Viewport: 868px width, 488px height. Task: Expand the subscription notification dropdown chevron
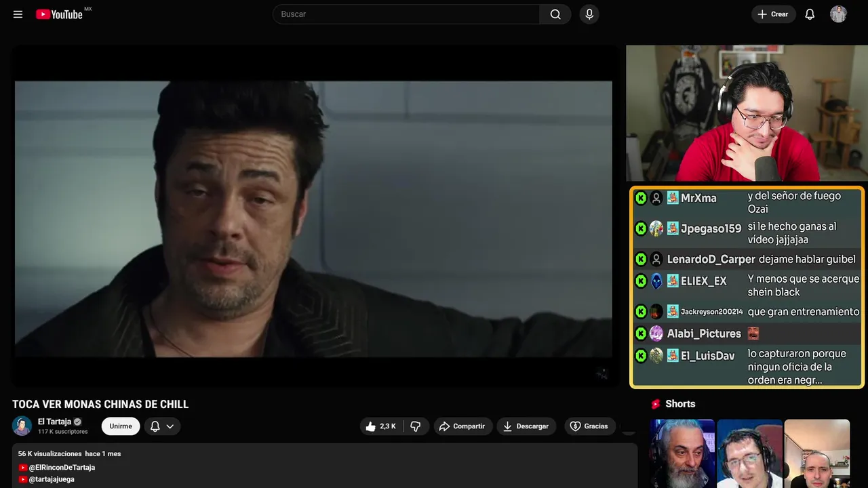(x=170, y=426)
